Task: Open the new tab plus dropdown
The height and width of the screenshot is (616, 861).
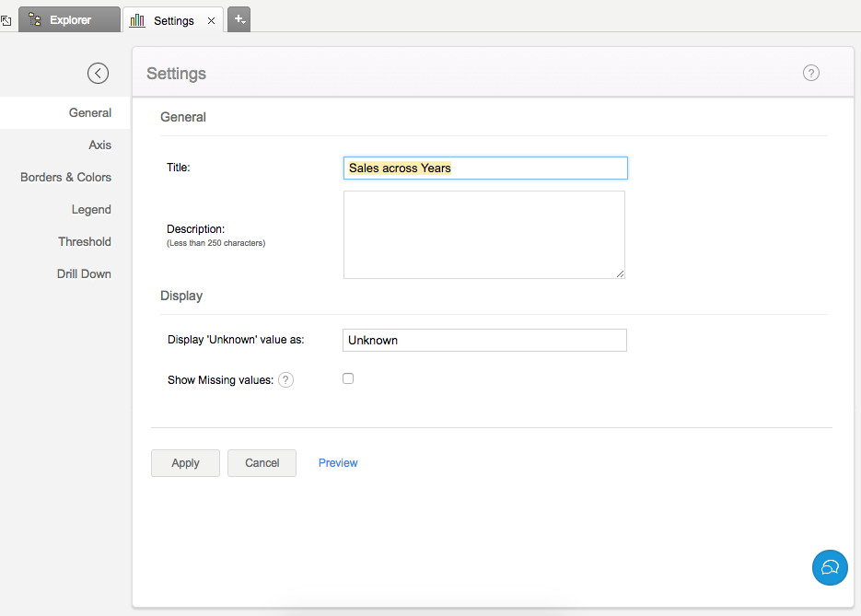Action: tap(239, 19)
